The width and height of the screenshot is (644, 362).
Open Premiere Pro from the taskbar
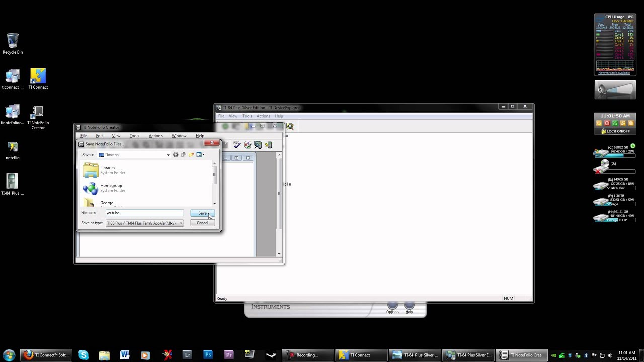tap(228, 355)
